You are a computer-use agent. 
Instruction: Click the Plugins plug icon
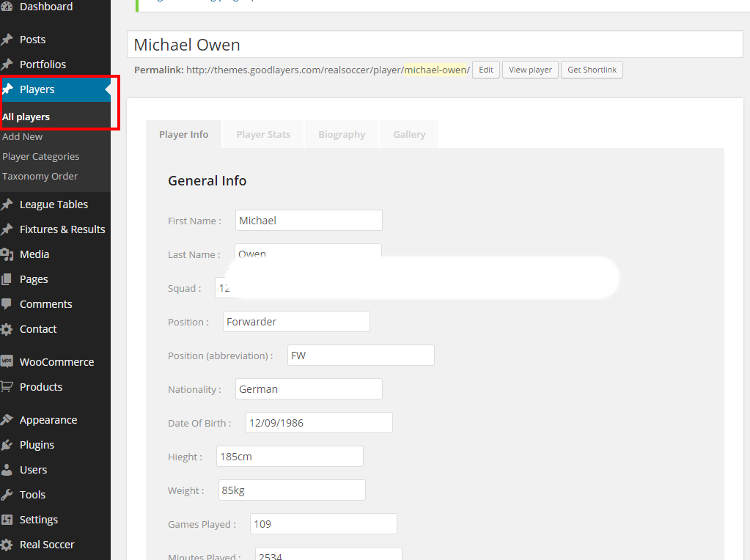7,445
